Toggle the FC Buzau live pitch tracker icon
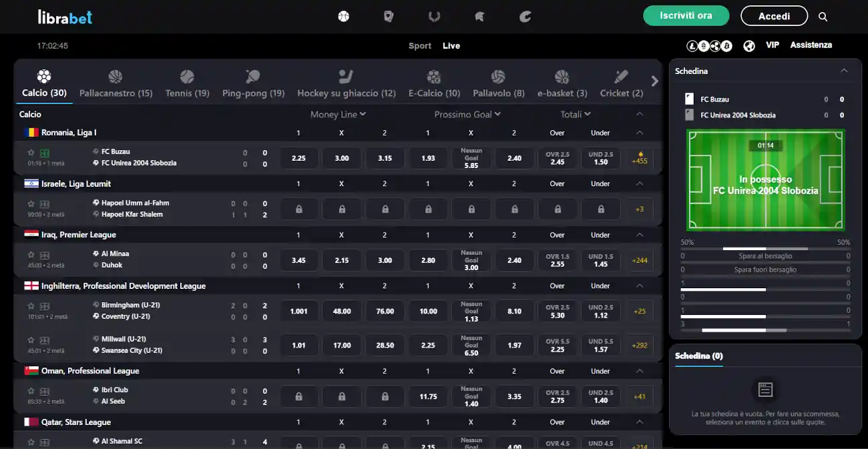The image size is (868, 449). pyautogui.click(x=45, y=153)
